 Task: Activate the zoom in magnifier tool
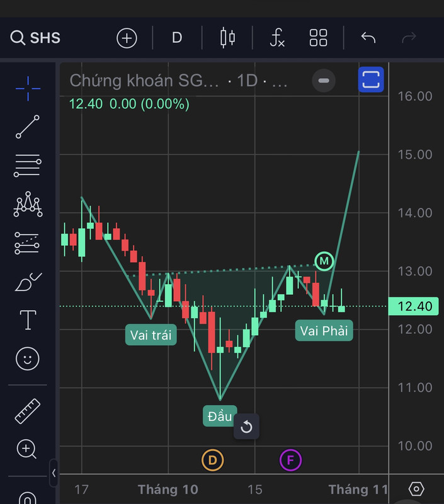click(26, 449)
